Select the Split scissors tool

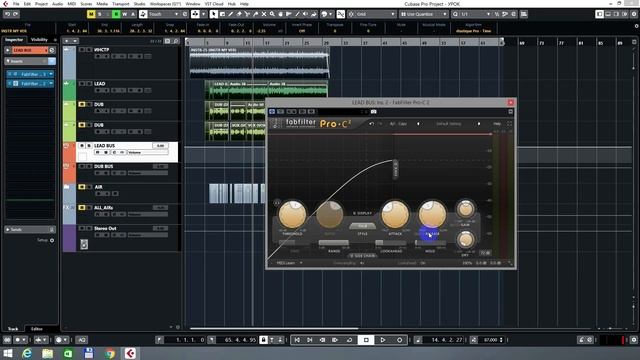point(247,14)
